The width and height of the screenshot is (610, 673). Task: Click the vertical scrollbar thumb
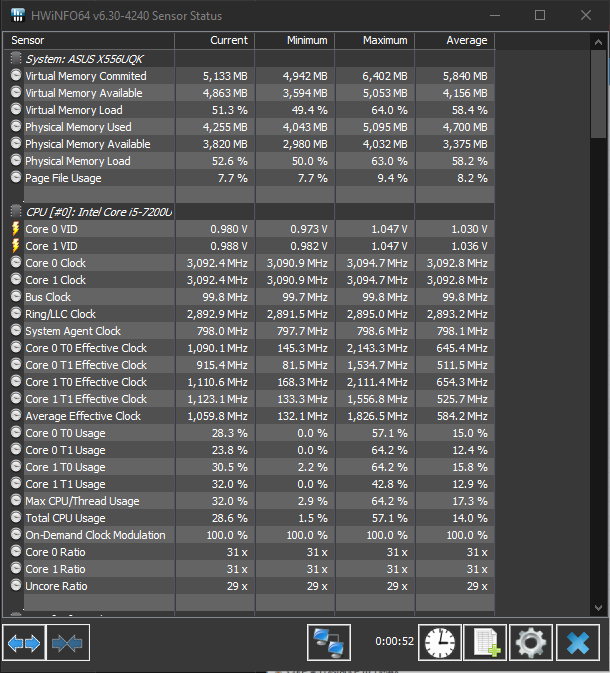click(x=598, y=94)
